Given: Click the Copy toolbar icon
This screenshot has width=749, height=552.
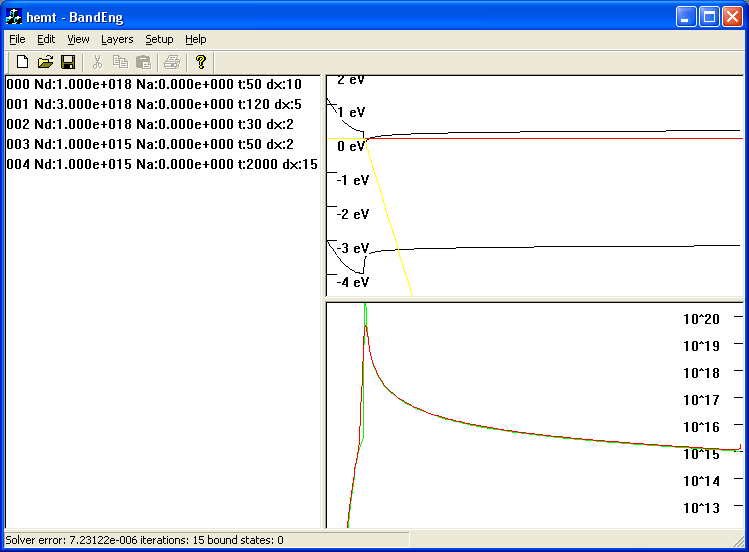Looking at the screenshot, I should point(121,62).
